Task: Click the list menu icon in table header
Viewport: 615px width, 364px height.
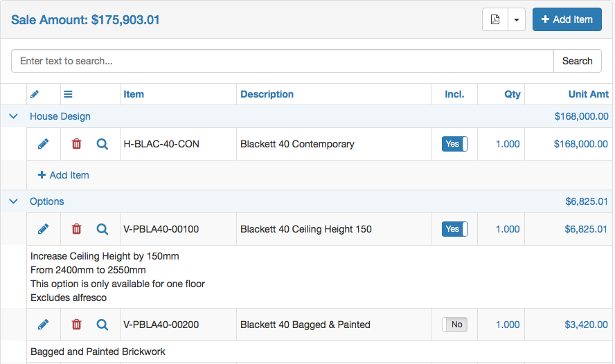Action: (x=68, y=94)
